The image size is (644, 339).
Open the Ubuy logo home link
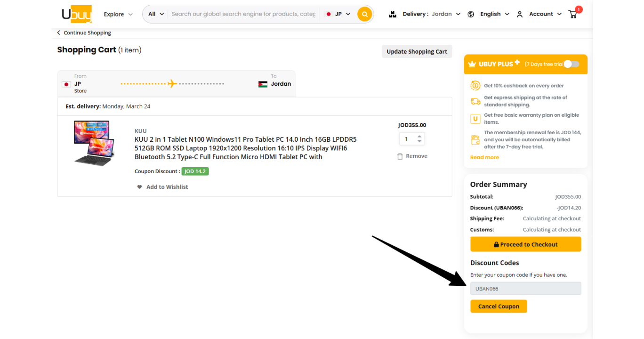click(76, 14)
